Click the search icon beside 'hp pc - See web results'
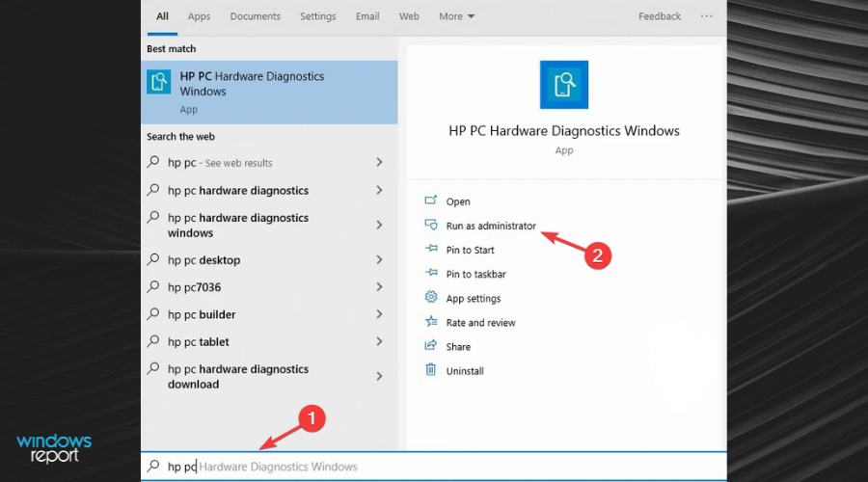 click(x=153, y=162)
